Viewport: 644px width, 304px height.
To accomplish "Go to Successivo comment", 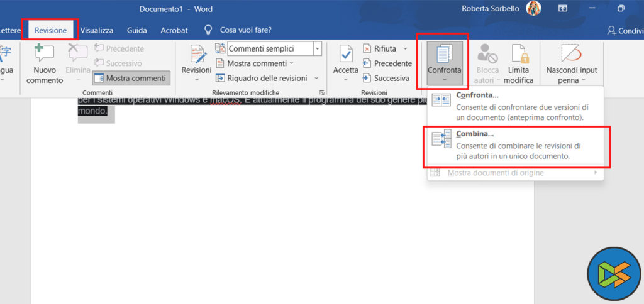I will pos(118,63).
